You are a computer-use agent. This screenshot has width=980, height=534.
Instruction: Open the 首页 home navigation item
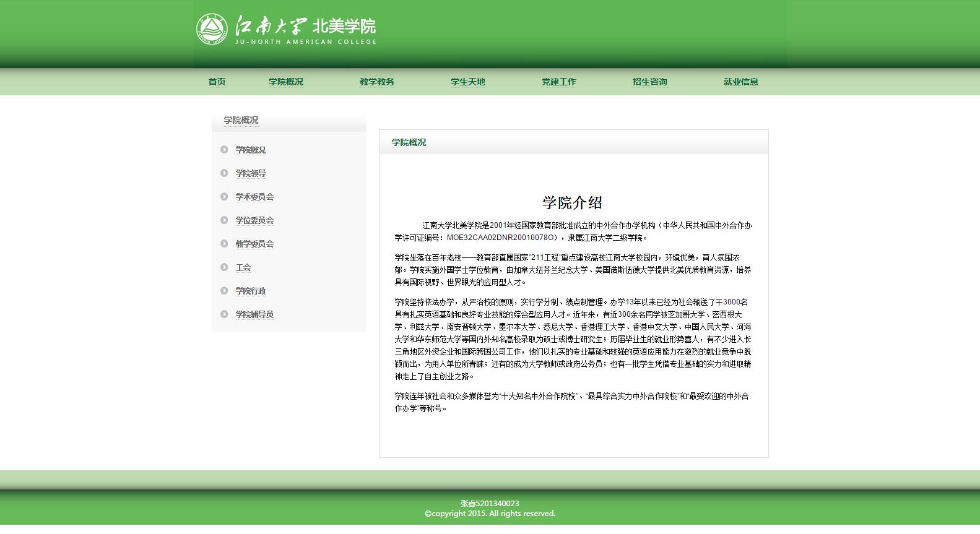point(217,82)
